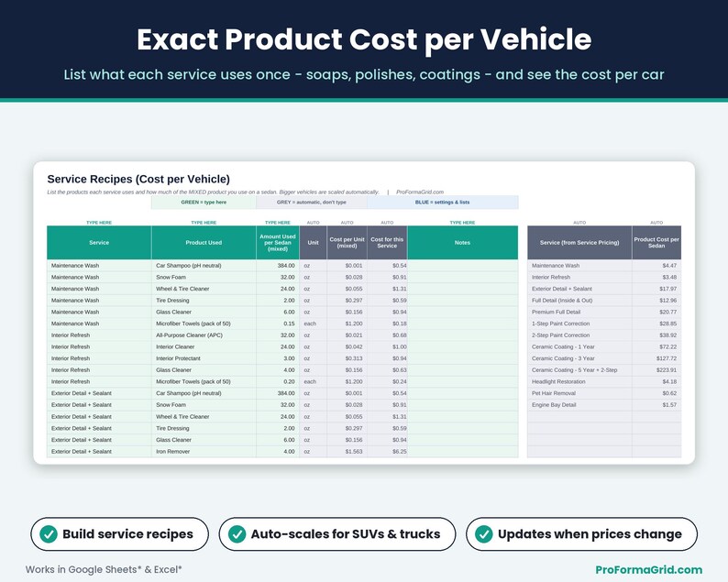Select the Service column header

tap(99, 243)
